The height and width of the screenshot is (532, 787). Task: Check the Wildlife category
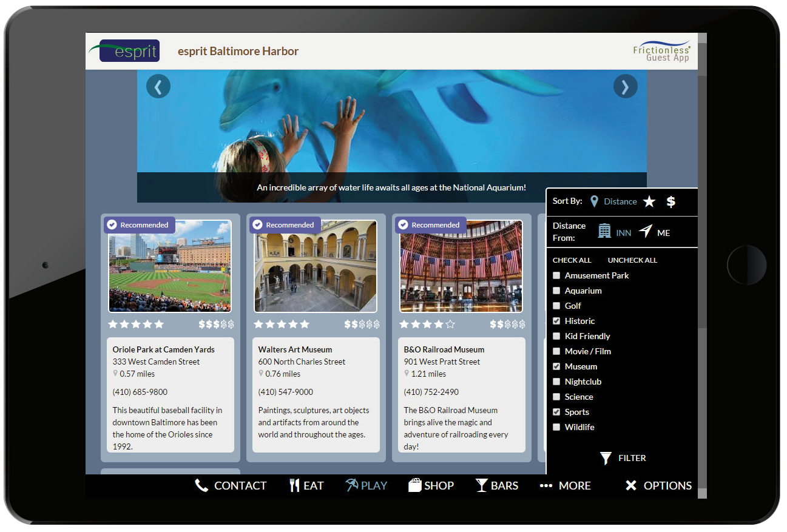556,427
